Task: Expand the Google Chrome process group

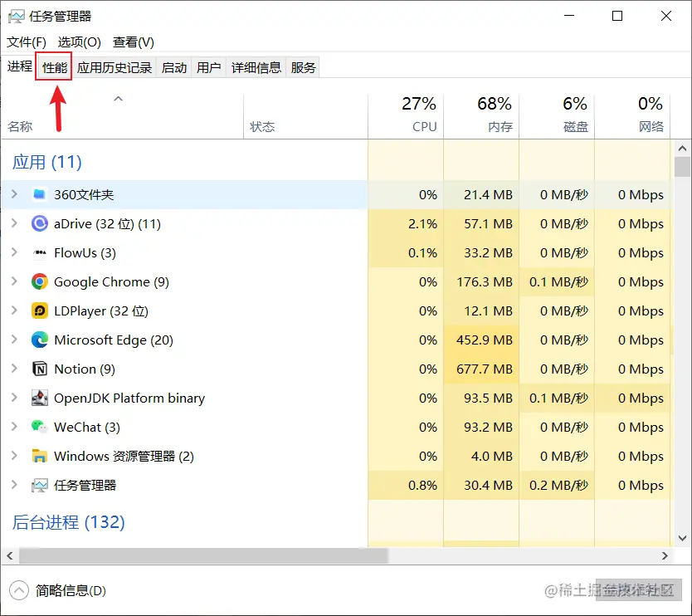Action: tap(14, 281)
